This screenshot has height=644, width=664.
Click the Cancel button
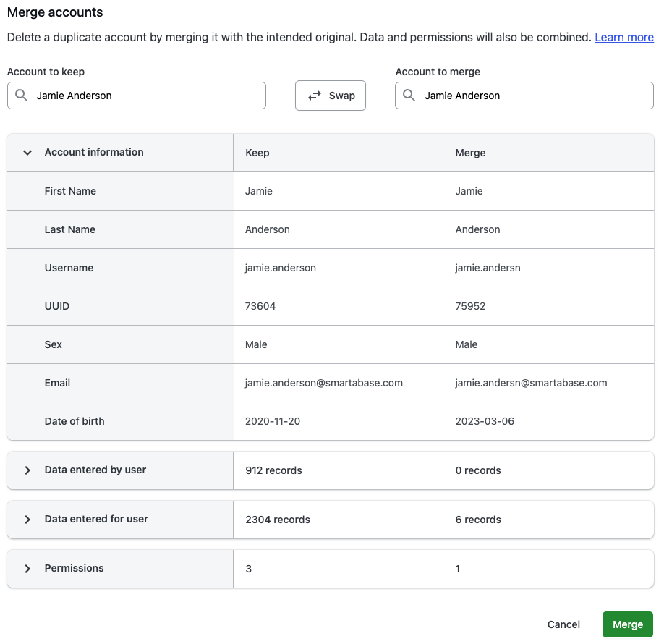coord(563,624)
